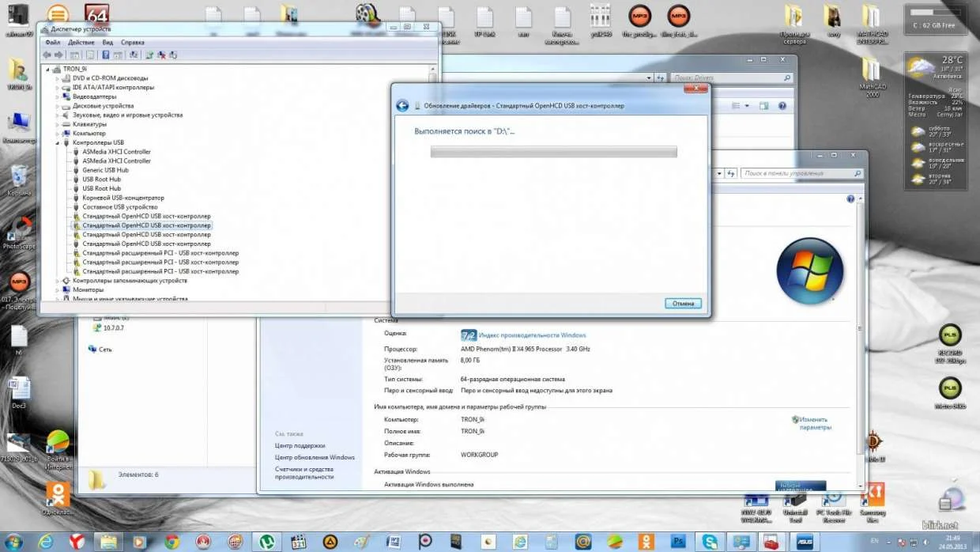Open uTorrent from the taskbar
The image size is (980, 552).
click(266, 542)
